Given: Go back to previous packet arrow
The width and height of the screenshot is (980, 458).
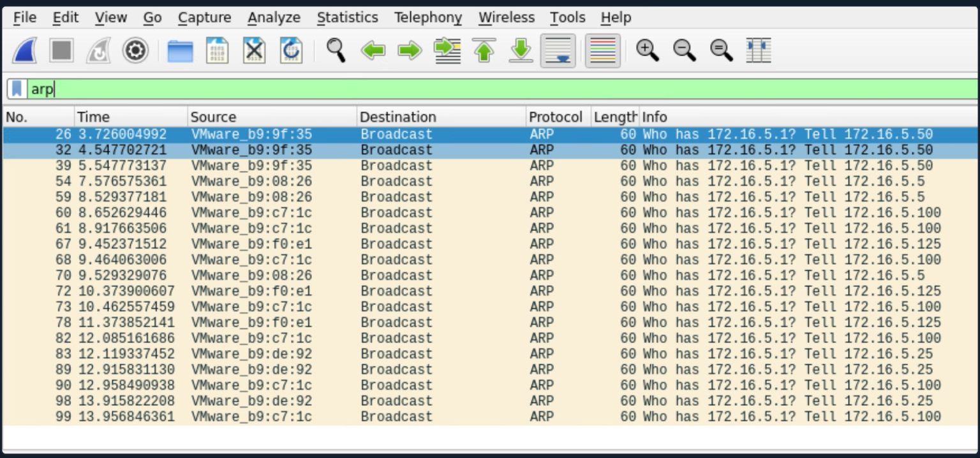Looking at the screenshot, I should 373,50.
